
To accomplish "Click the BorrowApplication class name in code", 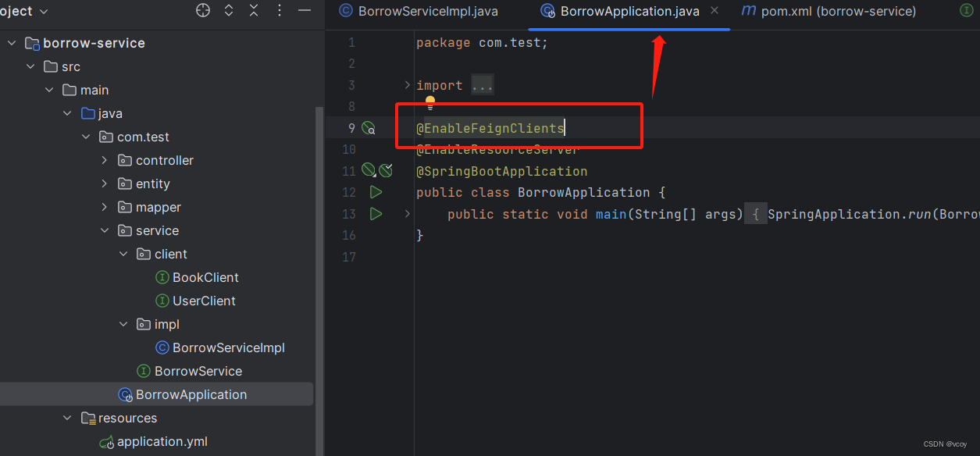I will pyautogui.click(x=583, y=192).
